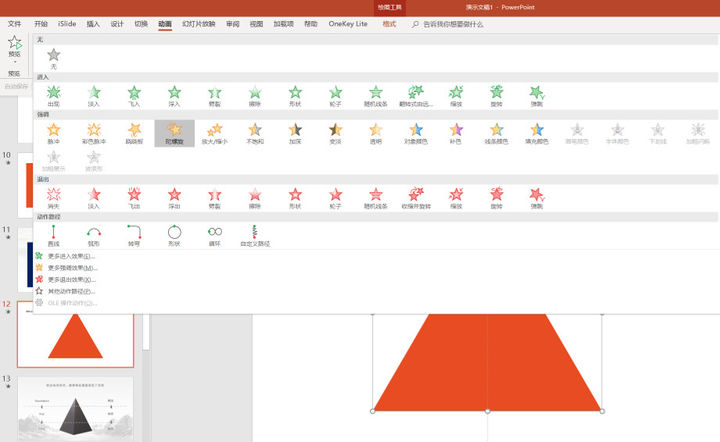The width and height of the screenshot is (720, 442).
Task: Click the 预览 (Preview) animation button
Action: click(x=14, y=50)
